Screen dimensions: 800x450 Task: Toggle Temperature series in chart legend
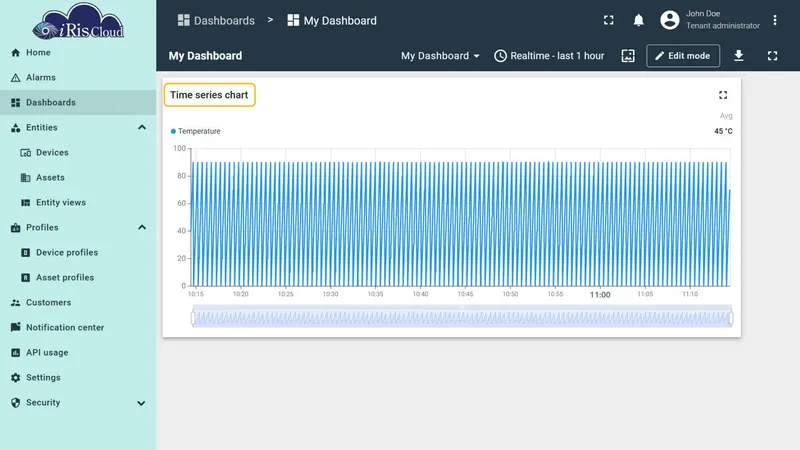[195, 131]
